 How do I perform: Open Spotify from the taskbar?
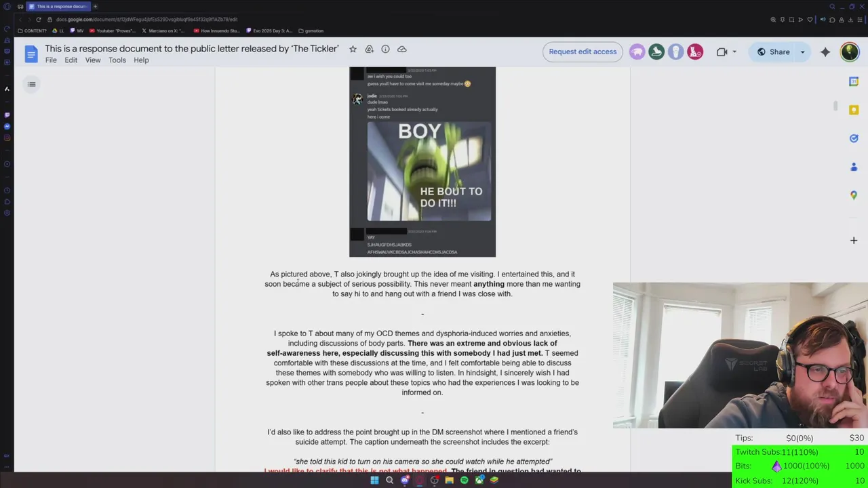click(464, 480)
